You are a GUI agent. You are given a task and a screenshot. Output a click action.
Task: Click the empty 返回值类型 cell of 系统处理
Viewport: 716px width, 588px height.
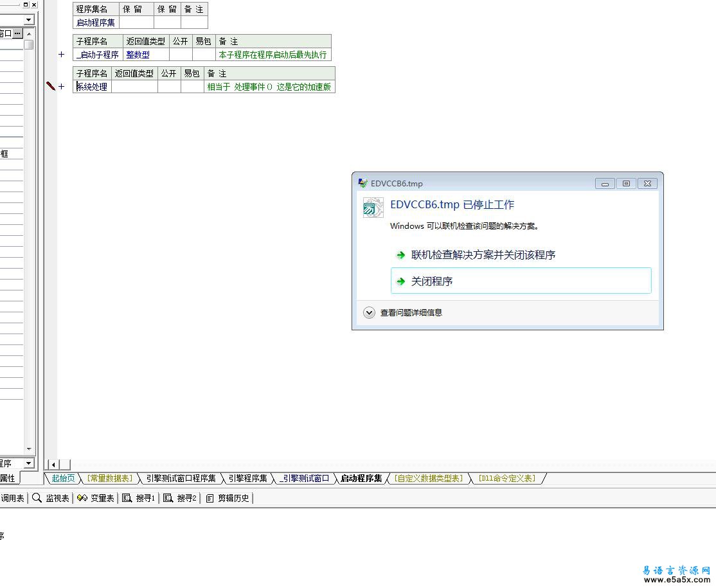point(135,86)
